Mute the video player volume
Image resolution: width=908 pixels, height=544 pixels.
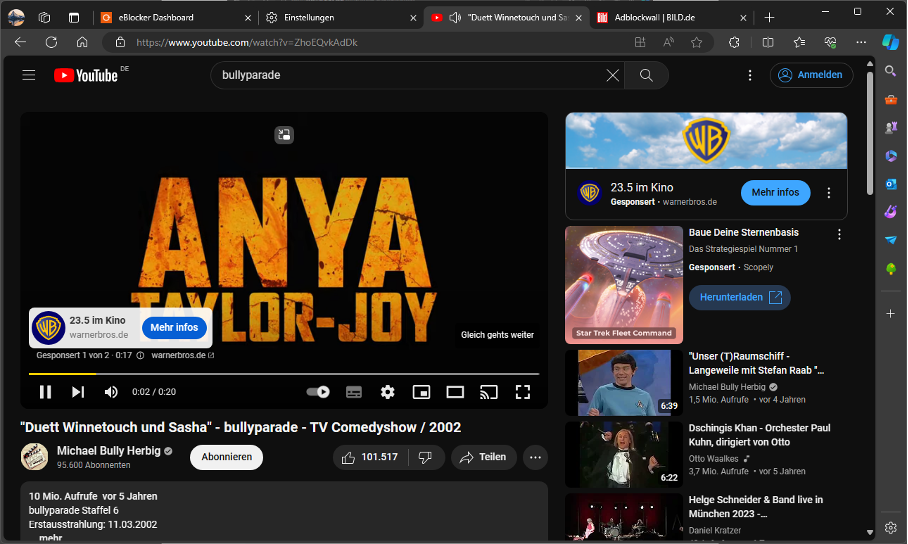111,392
